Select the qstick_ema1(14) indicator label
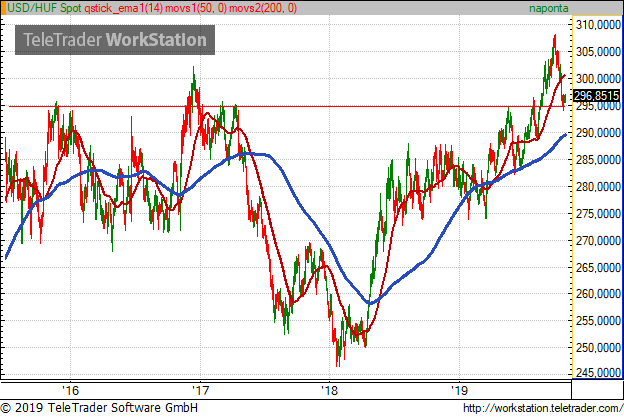This screenshot has height=417, width=624. [x=123, y=8]
